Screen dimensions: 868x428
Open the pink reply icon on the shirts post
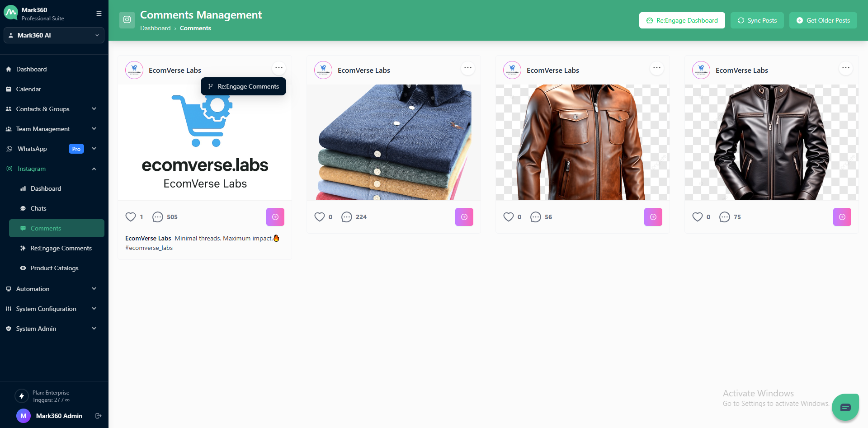click(x=464, y=217)
